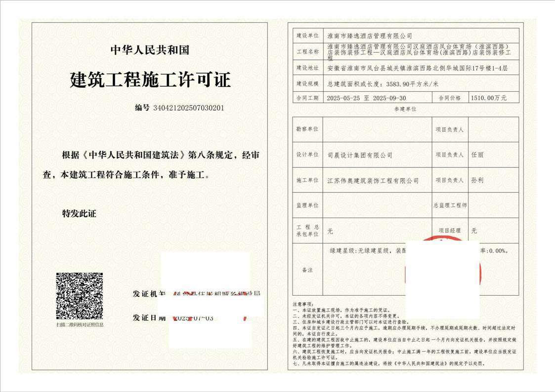
Task: Click the 工程总承包单位 row label
Action: (x=307, y=231)
